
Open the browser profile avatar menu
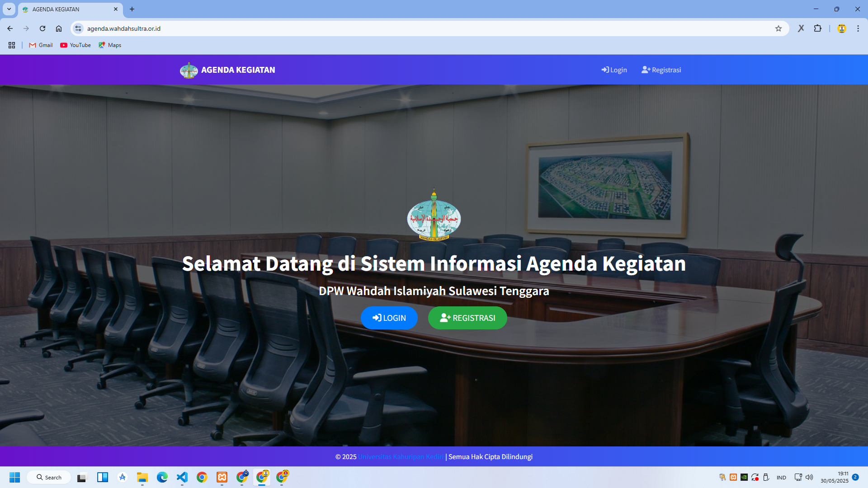coord(842,28)
